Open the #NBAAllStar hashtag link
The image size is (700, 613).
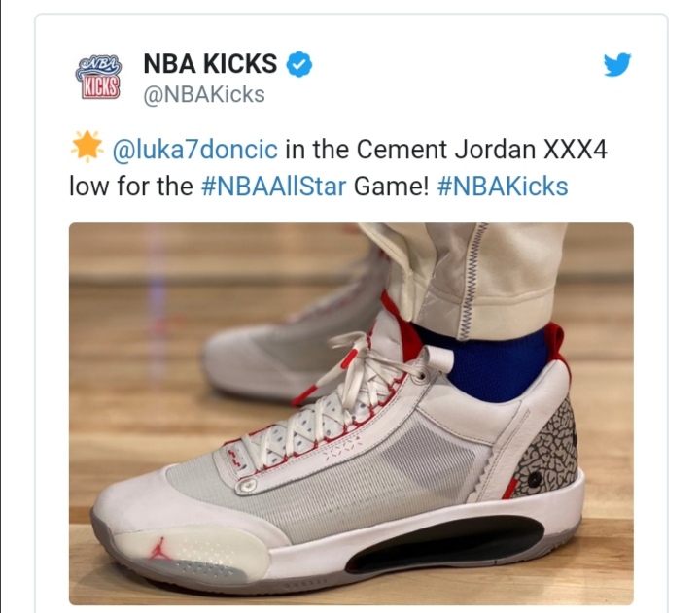[273, 187]
